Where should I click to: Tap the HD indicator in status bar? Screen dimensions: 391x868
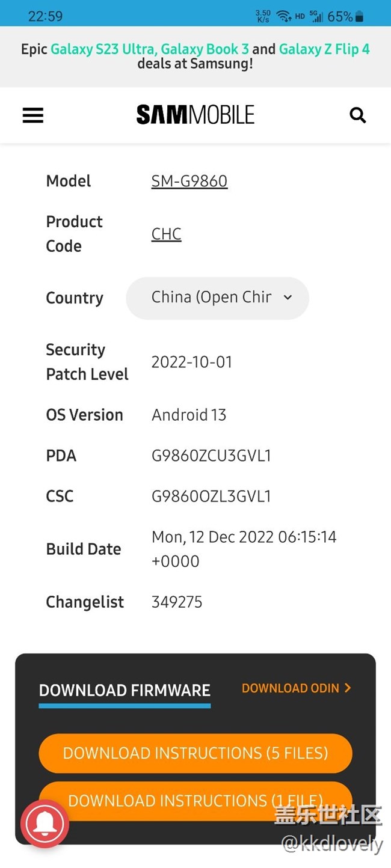click(x=300, y=17)
